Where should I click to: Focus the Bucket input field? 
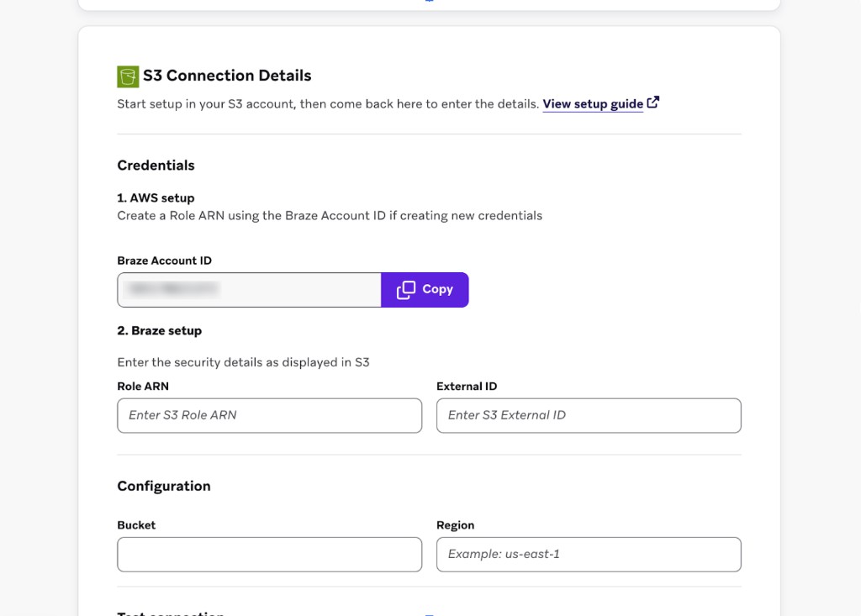tap(269, 554)
